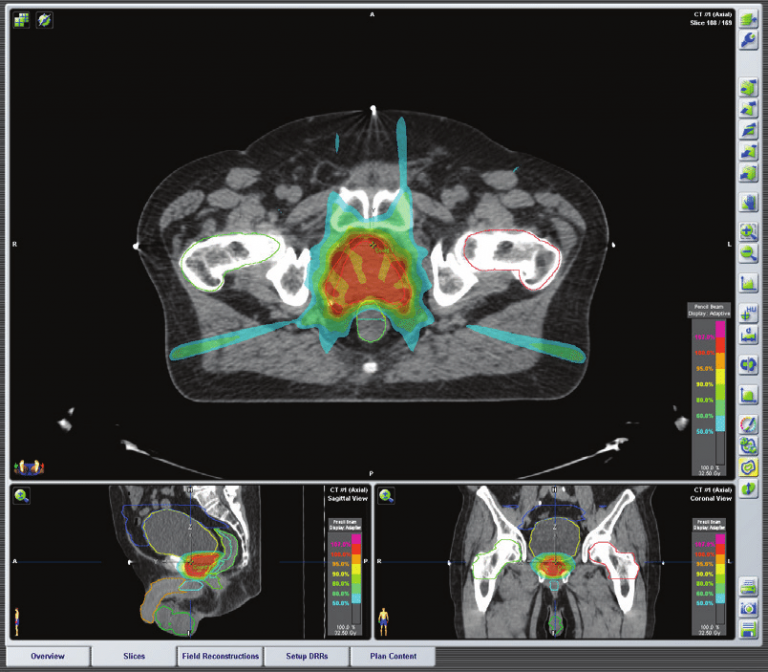Click the pelvis orientation icon in axial view
This screenshot has width=768, height=672.
coord(28,468)
